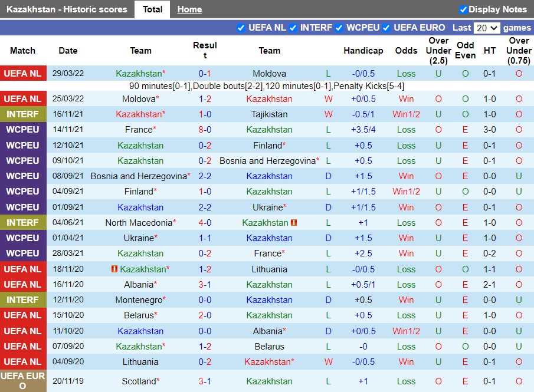
Task: Uncheck the UEFA EURO filter checkbox
Action: click(x=386, y=28)
